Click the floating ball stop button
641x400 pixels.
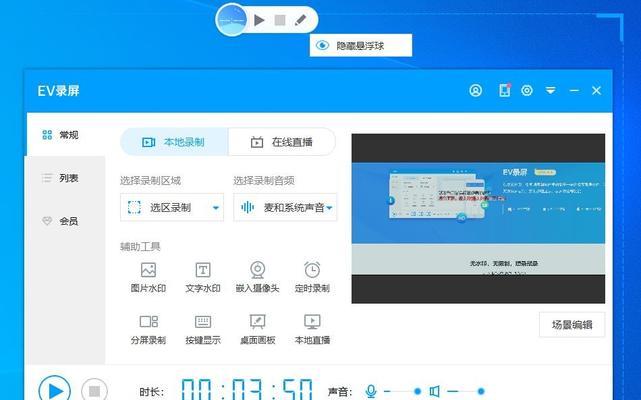280,20
